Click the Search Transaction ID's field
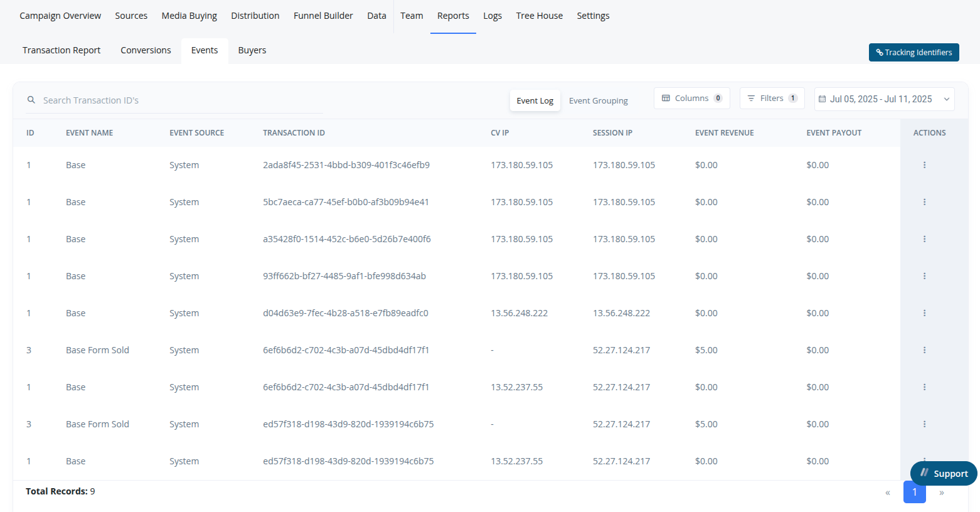980x512 pixels. click(x=174, y=100)
